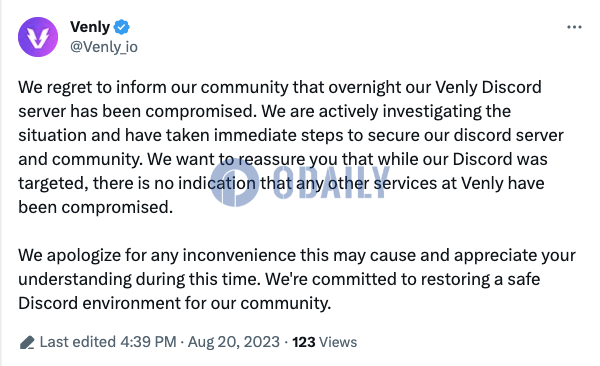Click the line ending "been compromised."
This screenshot has width=600, height=366.
point(96,208)
